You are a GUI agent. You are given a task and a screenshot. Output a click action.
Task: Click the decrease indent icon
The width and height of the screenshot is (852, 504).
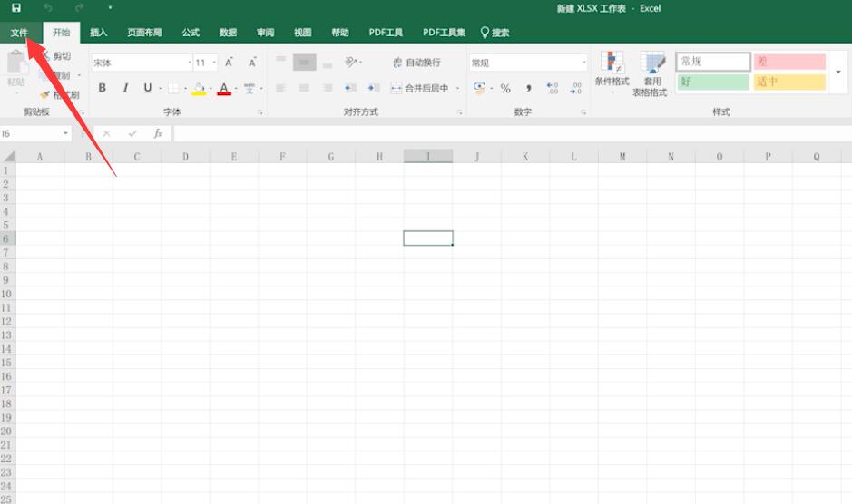click(350, 88)
